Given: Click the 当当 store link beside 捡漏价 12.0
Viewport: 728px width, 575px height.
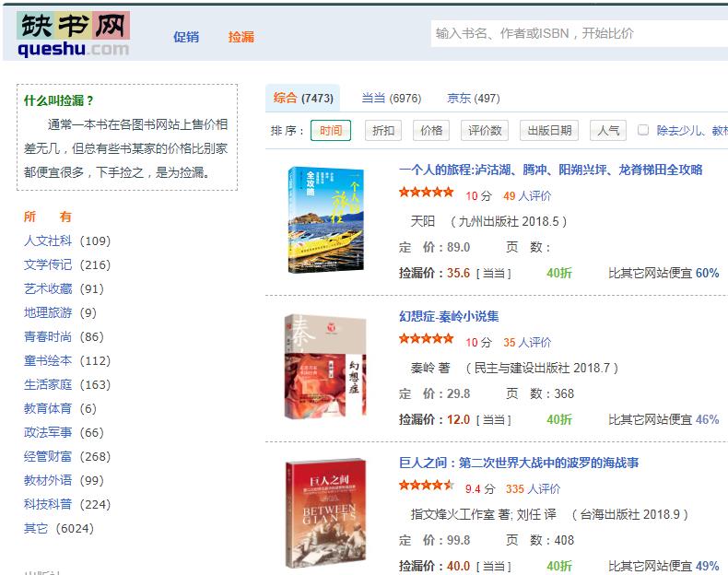Looking at the screenshot, I should 494,420.
